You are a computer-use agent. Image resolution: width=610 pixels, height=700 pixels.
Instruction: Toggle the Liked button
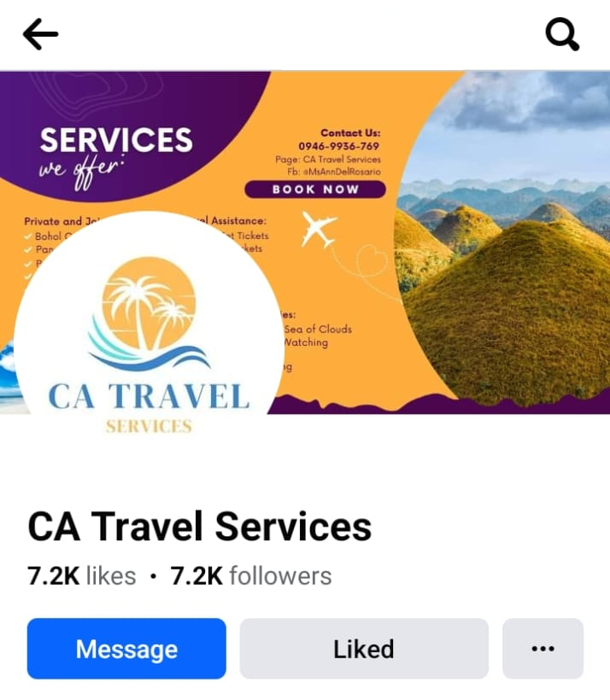click(364, 648)
